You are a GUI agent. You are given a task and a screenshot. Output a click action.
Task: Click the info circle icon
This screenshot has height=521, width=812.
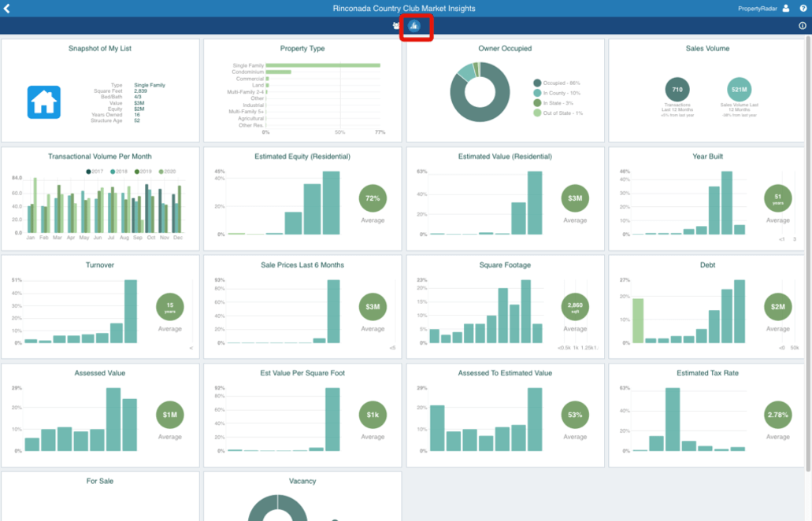click(803, 26)
